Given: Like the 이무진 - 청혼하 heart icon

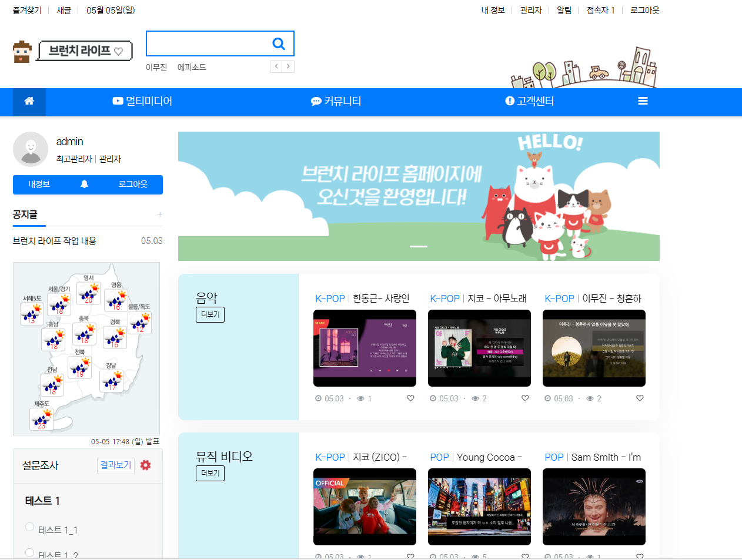Looking at the screenshot, I should click(640, 398).
